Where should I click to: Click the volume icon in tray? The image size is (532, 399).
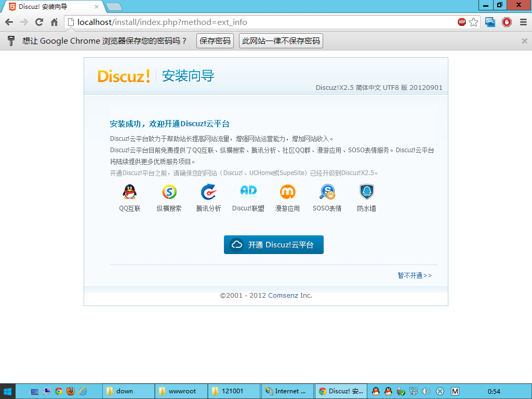[x=426, y=391]
